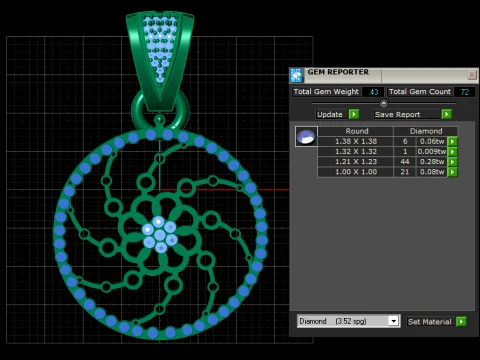Click the green arrow beside Save Report

click(x=447, y=114)
